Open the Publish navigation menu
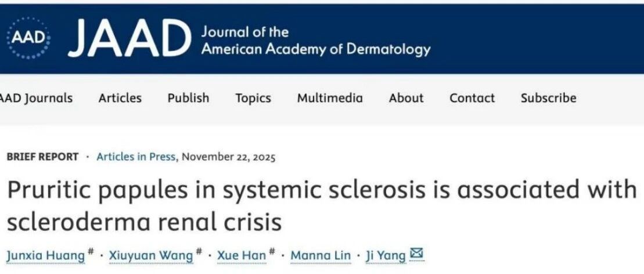 point(188,98)
